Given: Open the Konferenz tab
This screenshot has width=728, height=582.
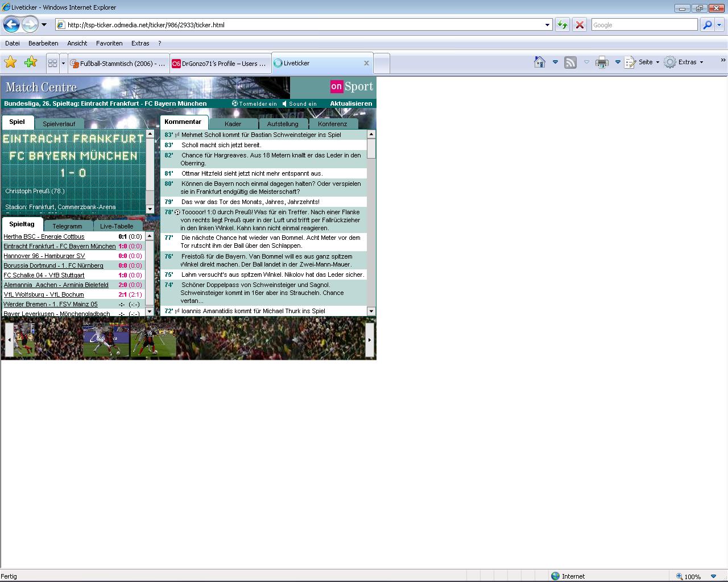Looking at the screenshot, I should click(x=333, y=124).
